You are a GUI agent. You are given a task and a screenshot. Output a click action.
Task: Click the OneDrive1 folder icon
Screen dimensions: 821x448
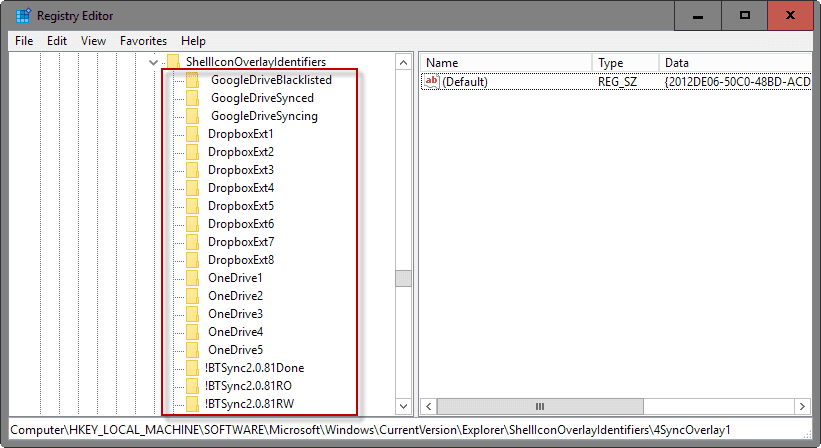tap(192, 277)
